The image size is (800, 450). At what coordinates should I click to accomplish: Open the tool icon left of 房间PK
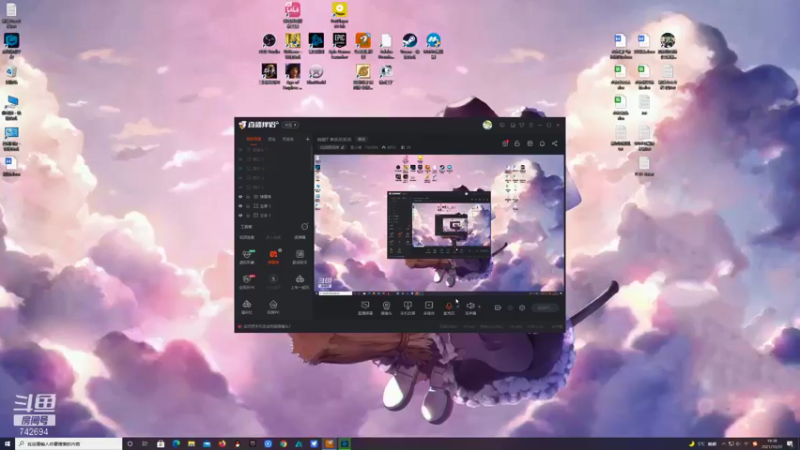point(247,307)
